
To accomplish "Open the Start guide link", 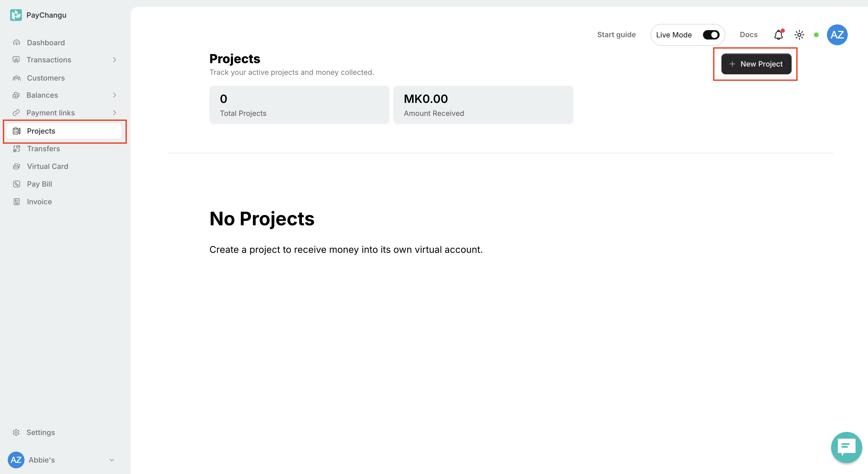I will (x=616, y=35).
